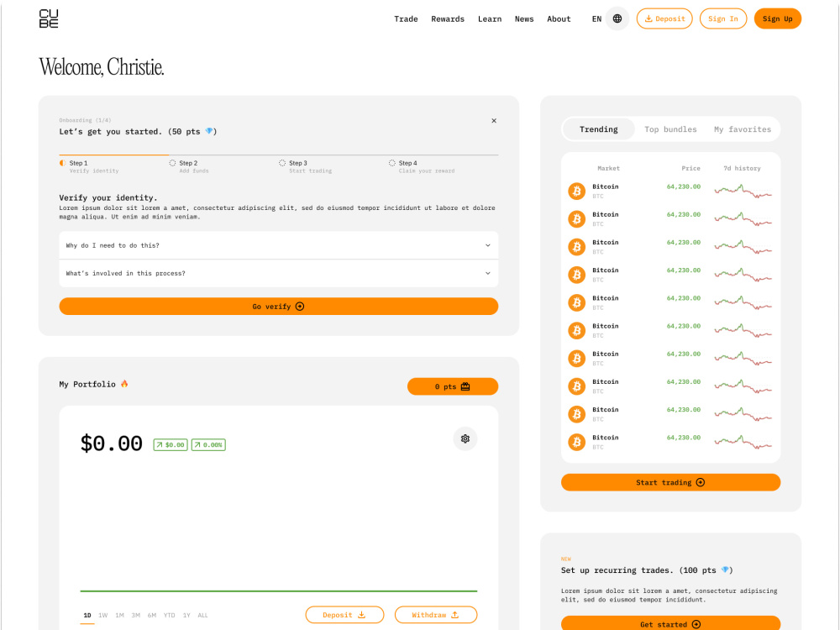Click the fire icon next to My Portfolio
The height and width of the screenshot is (630, 840).
click(124, 384)
